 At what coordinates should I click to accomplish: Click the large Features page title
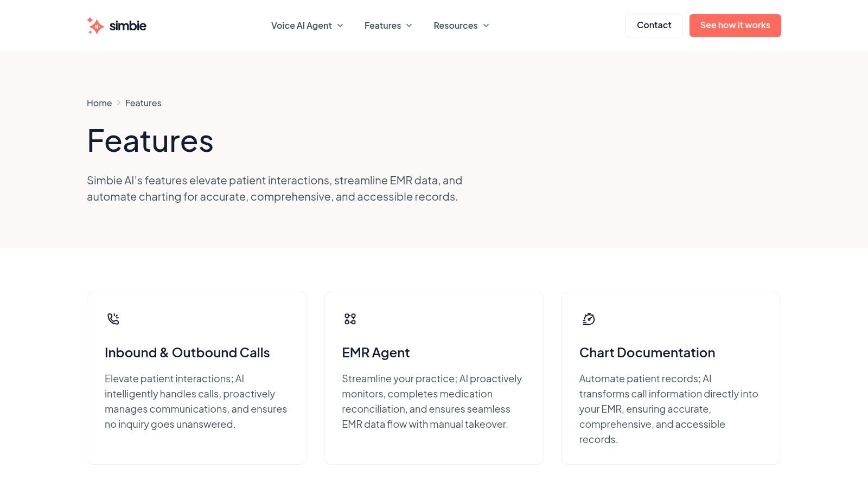[150, 141]
